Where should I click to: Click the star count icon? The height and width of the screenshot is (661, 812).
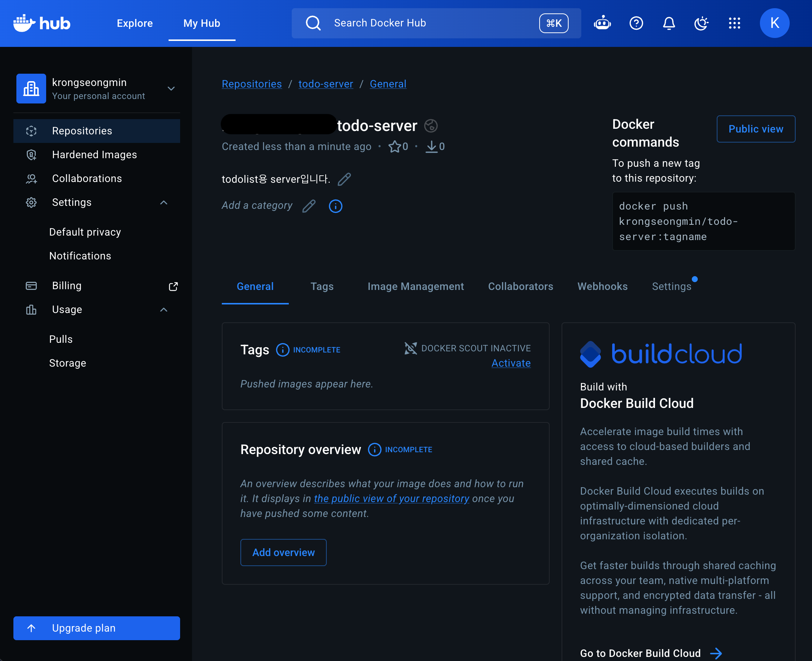(394, 147)
